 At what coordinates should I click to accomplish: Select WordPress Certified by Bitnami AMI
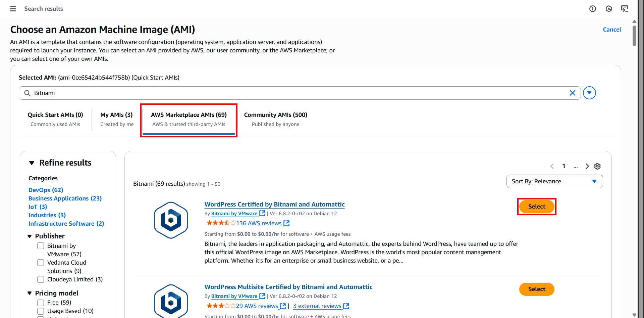coord(537,207)
